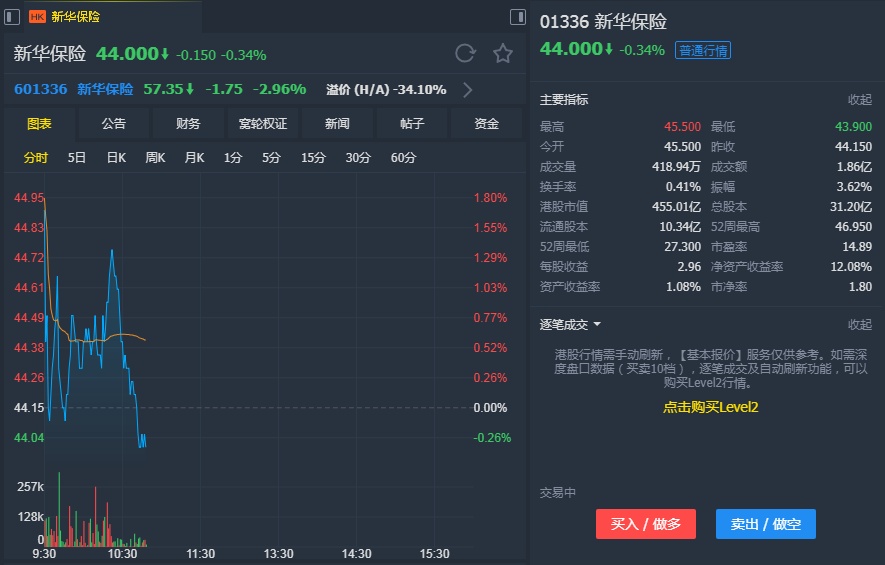Open the 资金 tab

(x=486, y=124)
